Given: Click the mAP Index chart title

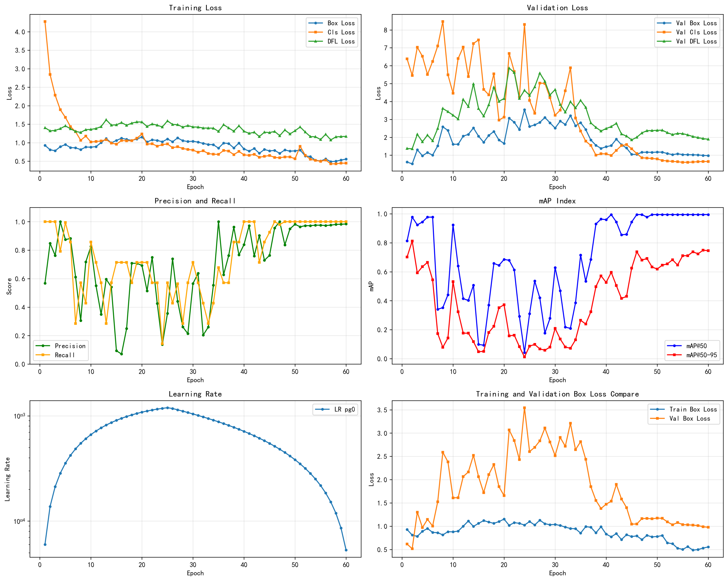Looking at the screenshot, I should (557, 201).
